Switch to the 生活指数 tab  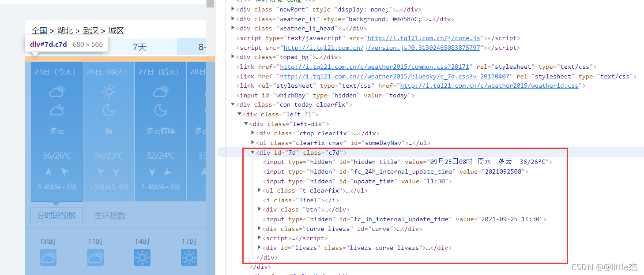point(110,215)
